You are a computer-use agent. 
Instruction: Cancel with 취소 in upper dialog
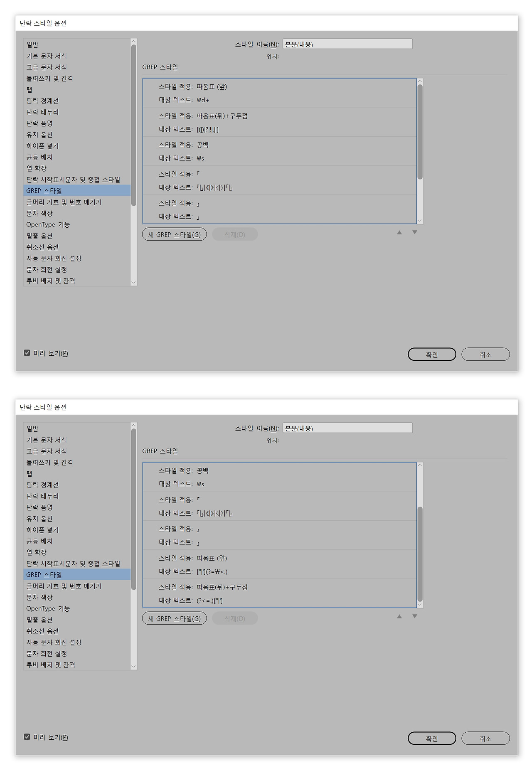coord(485,354)
